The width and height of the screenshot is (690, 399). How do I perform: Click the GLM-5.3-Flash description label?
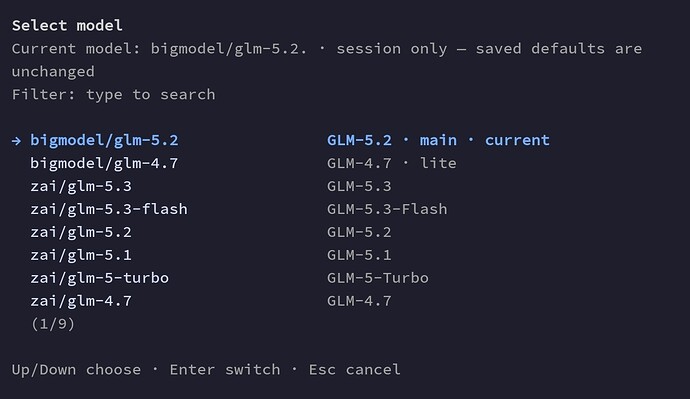click(x=387, y=209)
